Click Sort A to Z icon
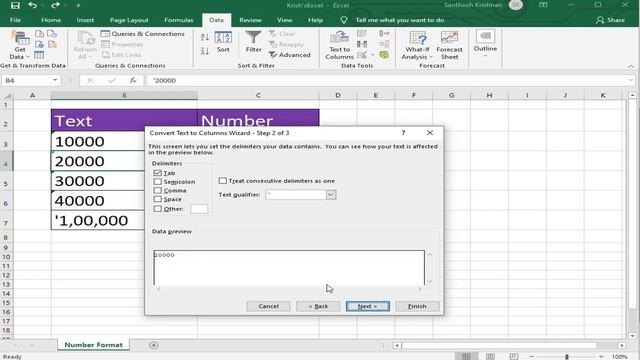This screenshot has height=360, width=640. 205,37
